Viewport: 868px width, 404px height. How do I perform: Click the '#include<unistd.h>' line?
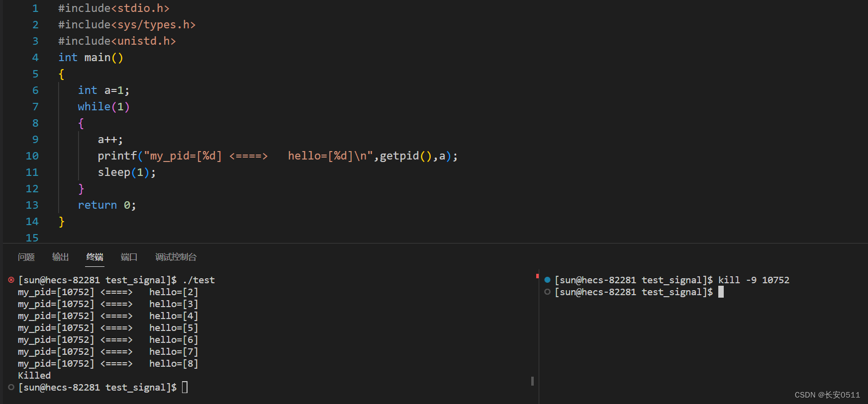pos(117,41)
